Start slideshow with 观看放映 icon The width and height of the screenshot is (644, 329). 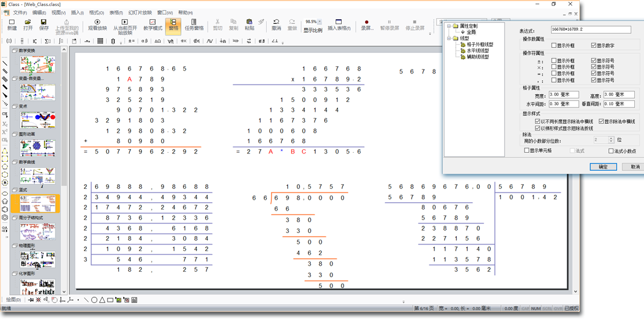(x=97, y=24)
